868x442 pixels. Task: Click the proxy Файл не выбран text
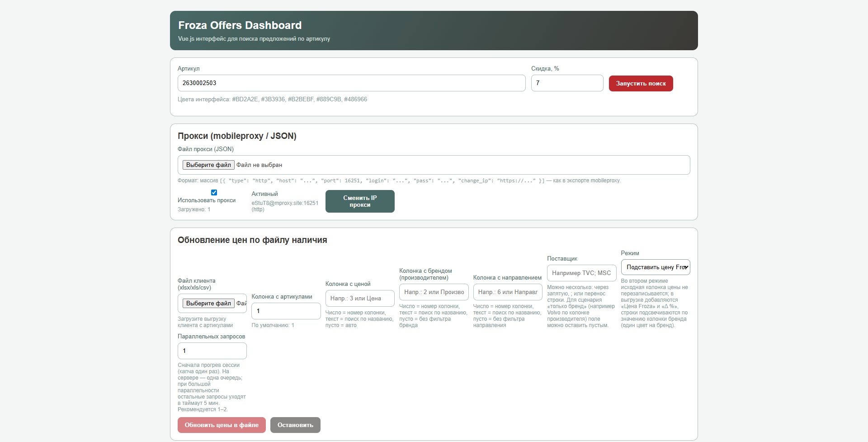coord(259,165)
